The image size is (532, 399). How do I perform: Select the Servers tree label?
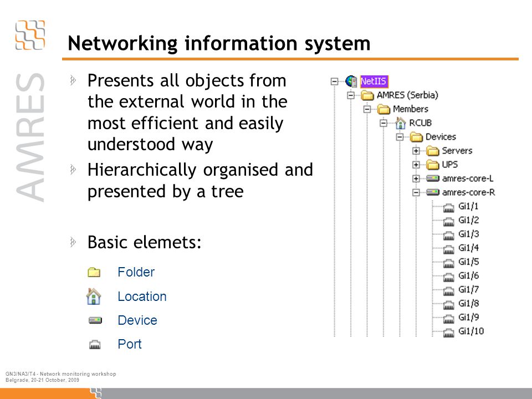pyautogui.click(x=457, y=151)
